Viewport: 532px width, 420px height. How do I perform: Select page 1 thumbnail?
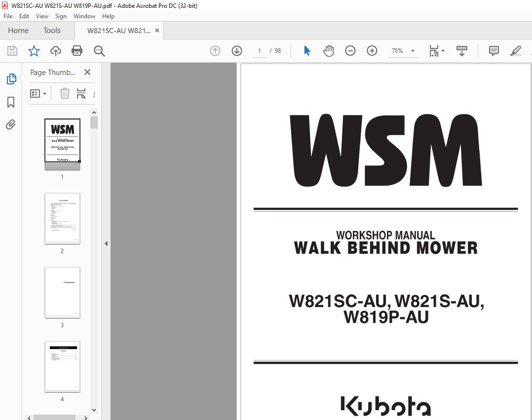click(x=62, y=144)
